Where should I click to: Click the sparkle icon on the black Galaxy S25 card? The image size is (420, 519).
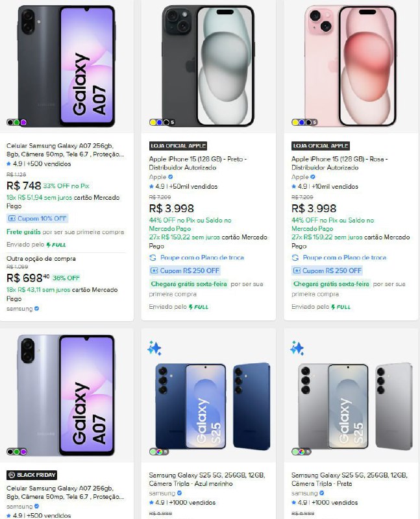coord(297,348)
